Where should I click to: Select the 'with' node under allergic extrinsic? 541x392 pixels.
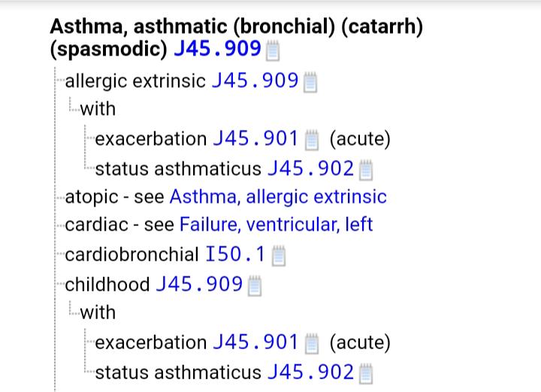(98, 109)
